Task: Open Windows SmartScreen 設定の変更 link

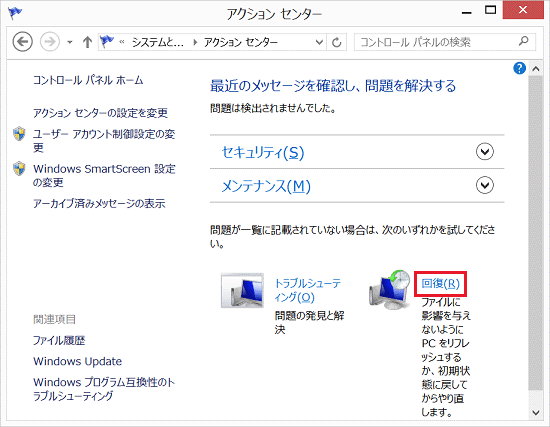Action: click(104, 175)
